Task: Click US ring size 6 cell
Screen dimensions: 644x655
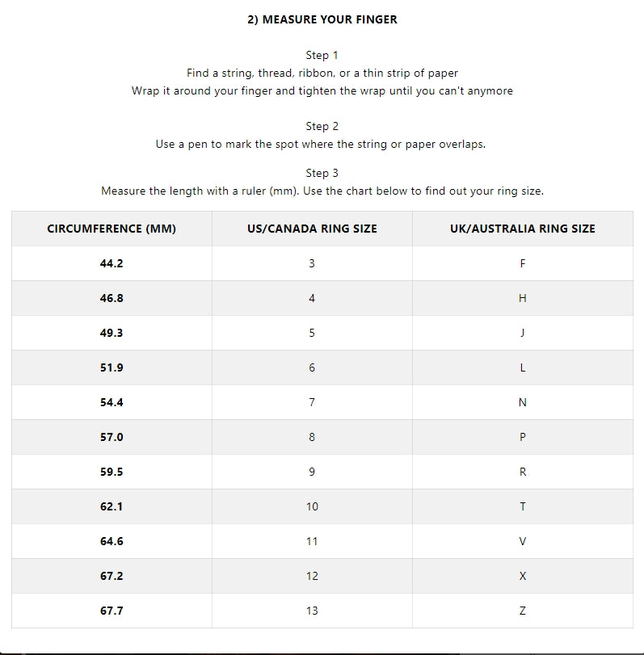Action: (312, 367)
